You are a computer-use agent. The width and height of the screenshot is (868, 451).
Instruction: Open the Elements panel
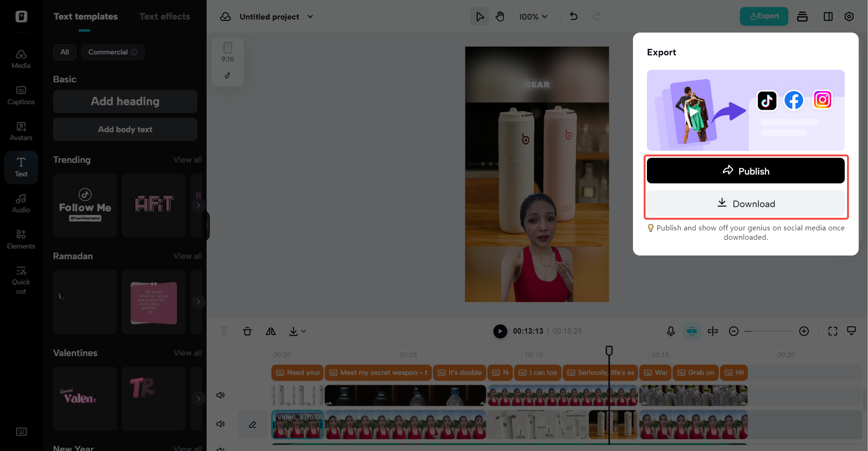point(20,238)
